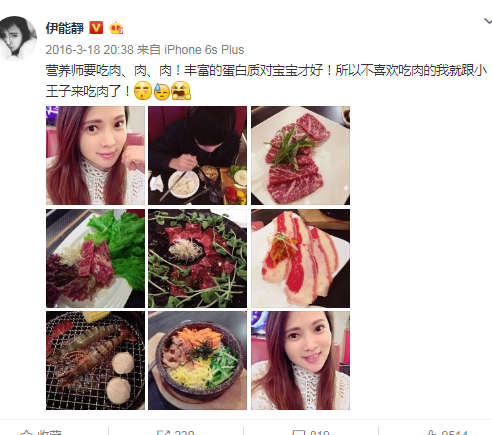Open marbled beef with green garnish photo
Image resolution: width=492 pixels, height=435 pixels.
click(x=300, y=155)
